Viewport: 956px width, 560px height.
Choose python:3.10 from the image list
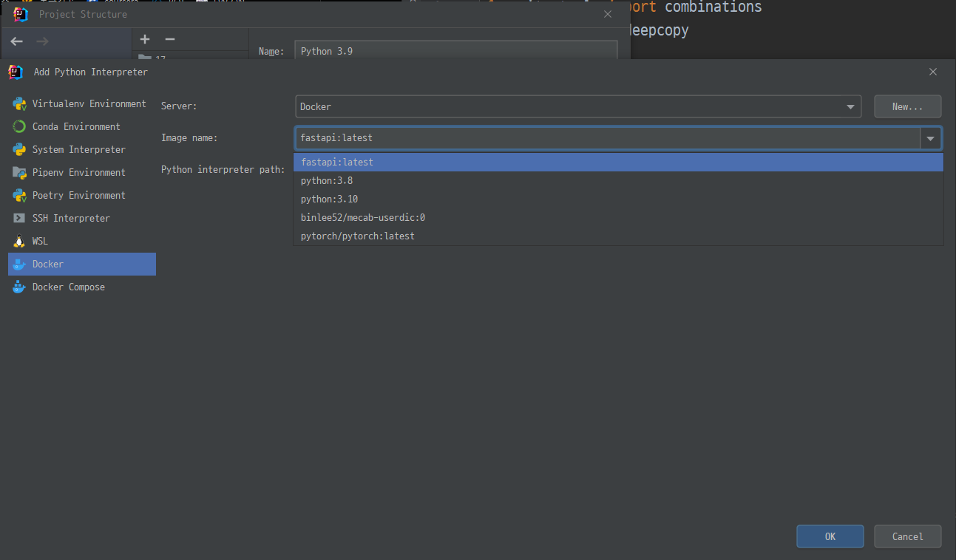(618, 199)
